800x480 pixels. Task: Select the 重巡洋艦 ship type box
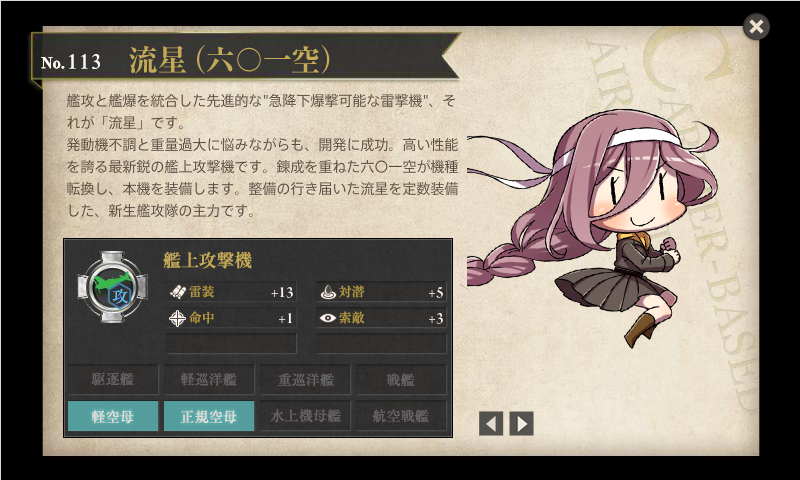(305, 379)
